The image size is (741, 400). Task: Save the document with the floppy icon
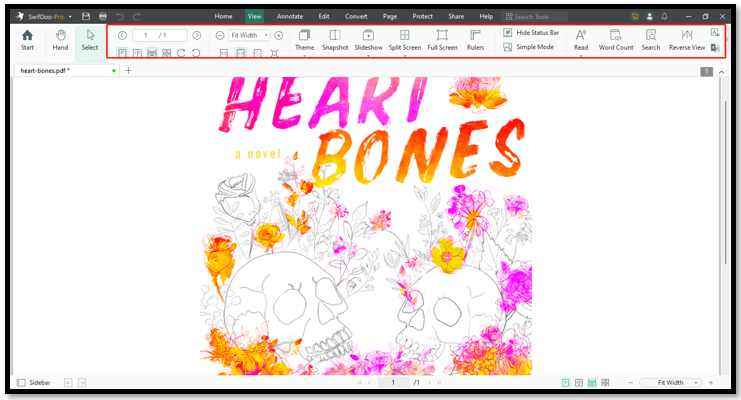point(86,17)
